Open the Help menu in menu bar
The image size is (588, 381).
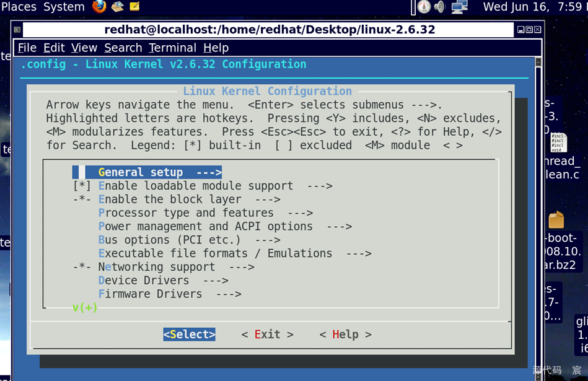click(216, 48)
